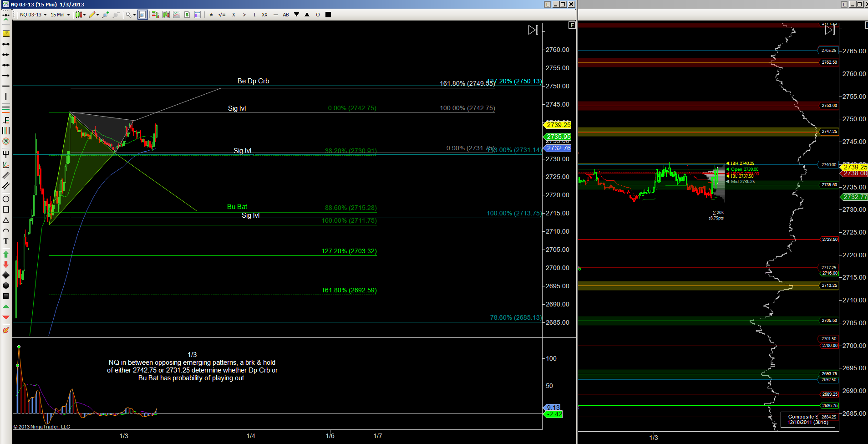Image resolution: width=868 pixels, height=444 pixels.
Task: Toggle the highlighted zoom frame tool
Action: point(142,15)
